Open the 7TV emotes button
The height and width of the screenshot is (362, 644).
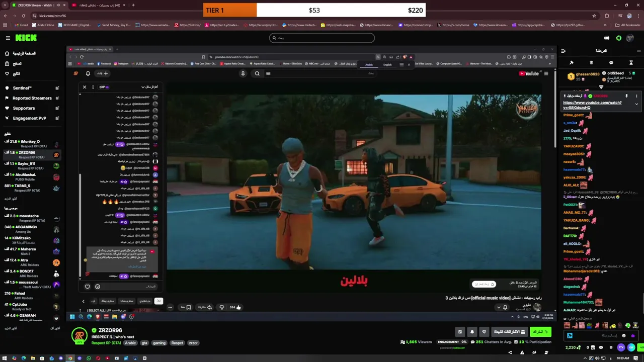click(x=621, y=347)
